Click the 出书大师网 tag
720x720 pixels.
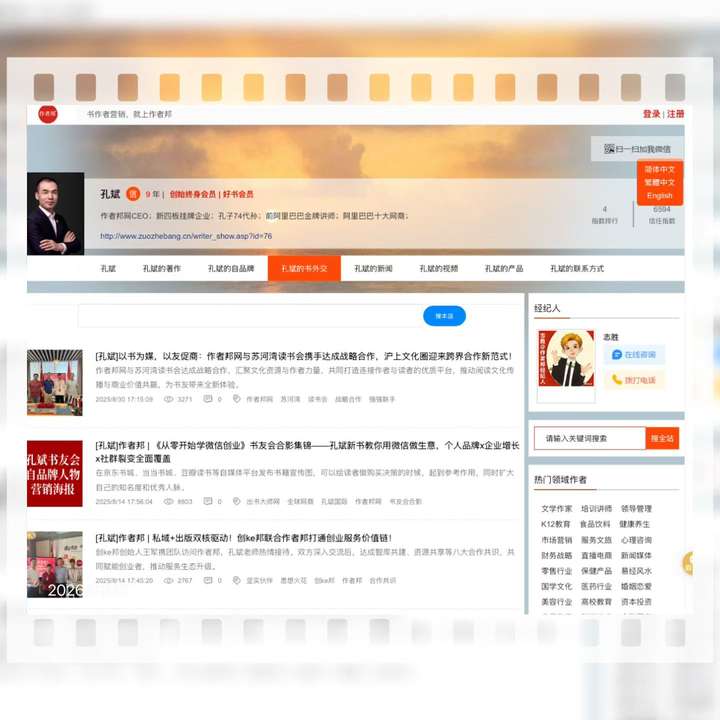point(263,501)
